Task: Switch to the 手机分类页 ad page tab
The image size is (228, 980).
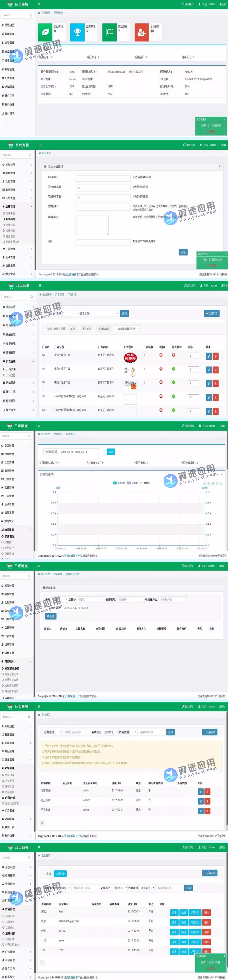Action: (104, 329)
